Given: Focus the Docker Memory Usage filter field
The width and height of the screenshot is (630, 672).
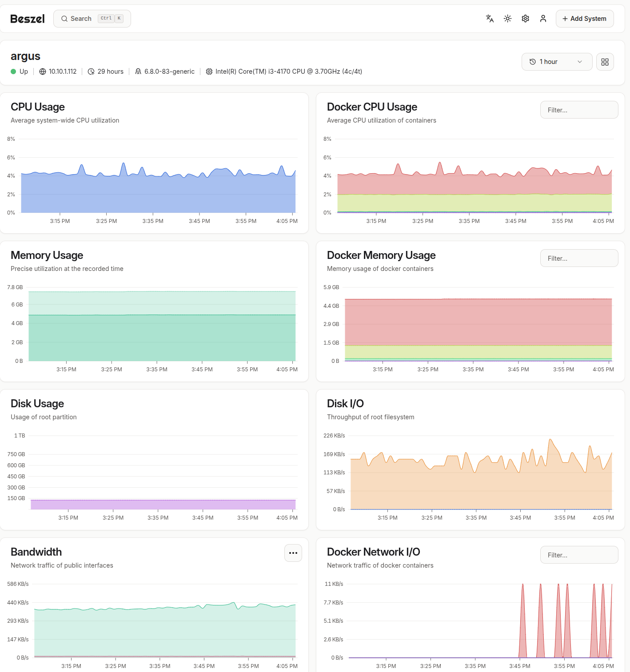Looking at the screenshot, I should 579,258.
